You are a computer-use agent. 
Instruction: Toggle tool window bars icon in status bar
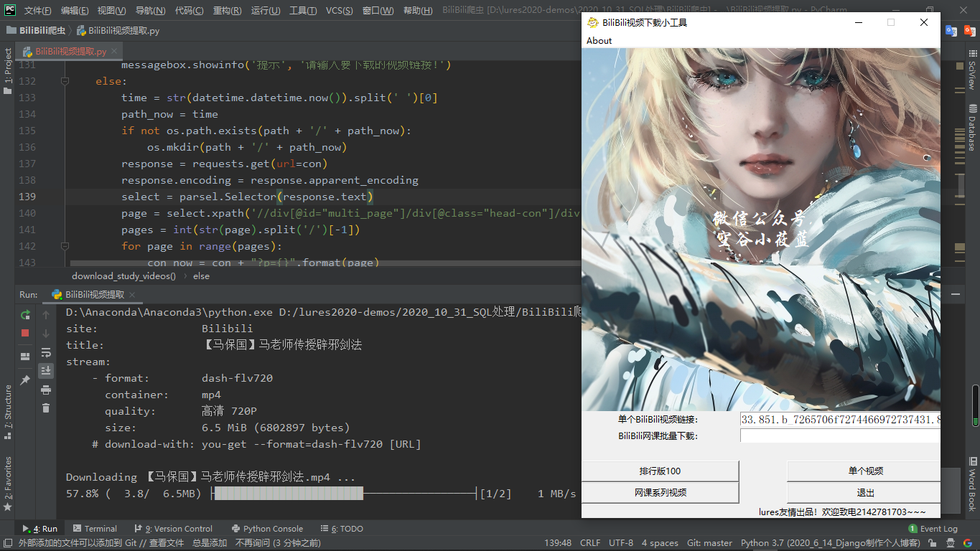[x=7, y=543]
